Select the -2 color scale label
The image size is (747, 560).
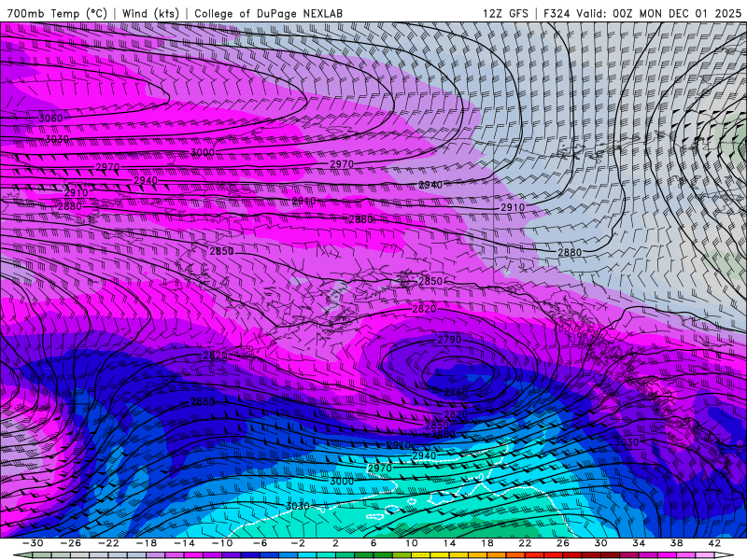298,543
